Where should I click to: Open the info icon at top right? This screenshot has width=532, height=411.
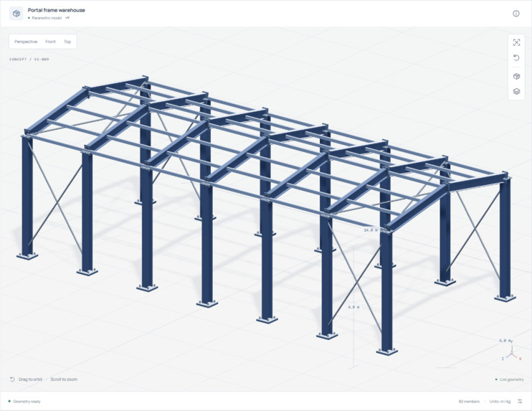coord(516,14)
